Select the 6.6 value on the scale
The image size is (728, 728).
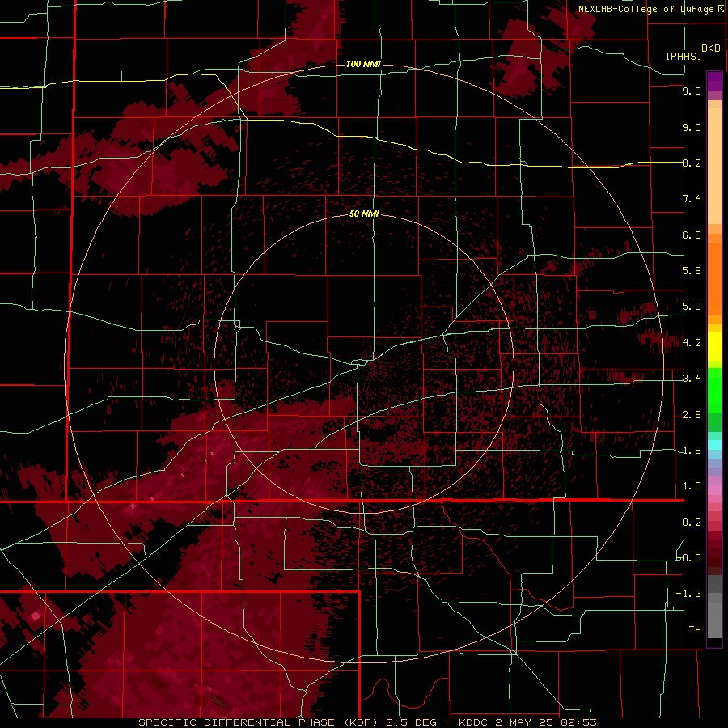click(692, 235)
